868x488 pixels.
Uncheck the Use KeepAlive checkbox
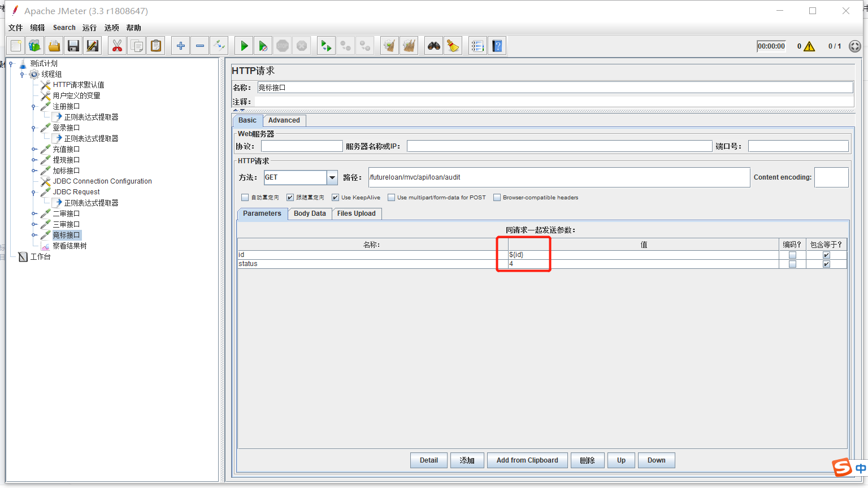[335, 198]
